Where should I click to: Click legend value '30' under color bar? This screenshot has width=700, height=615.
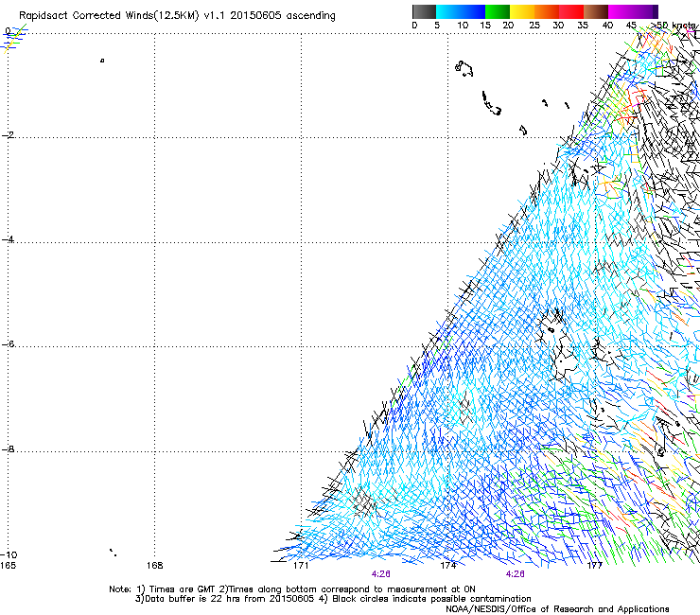point(558,26)
